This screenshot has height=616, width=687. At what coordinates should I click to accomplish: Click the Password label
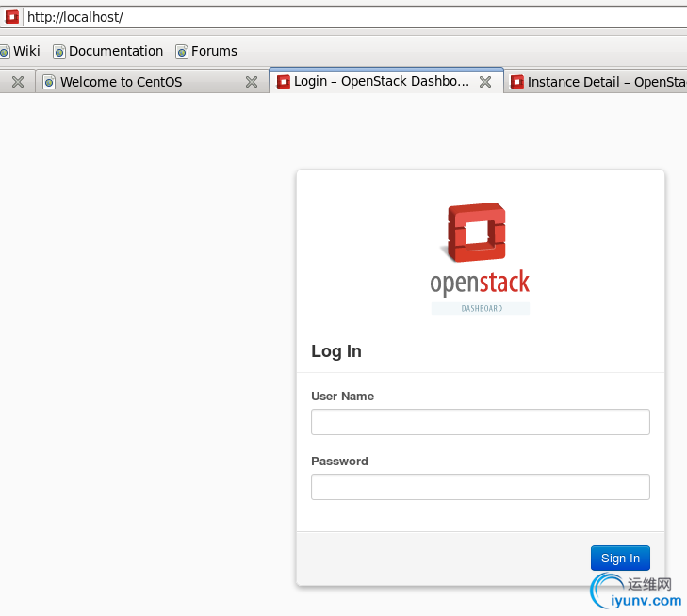coord(339,461)
